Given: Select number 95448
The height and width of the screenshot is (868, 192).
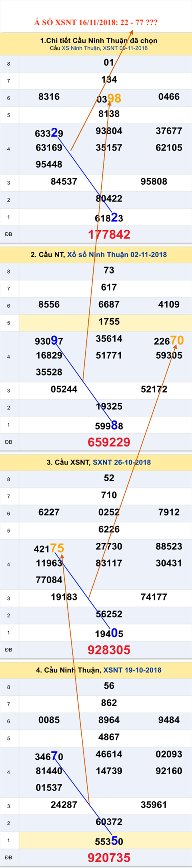Looking at the screenshot, I should pos(49,165).
